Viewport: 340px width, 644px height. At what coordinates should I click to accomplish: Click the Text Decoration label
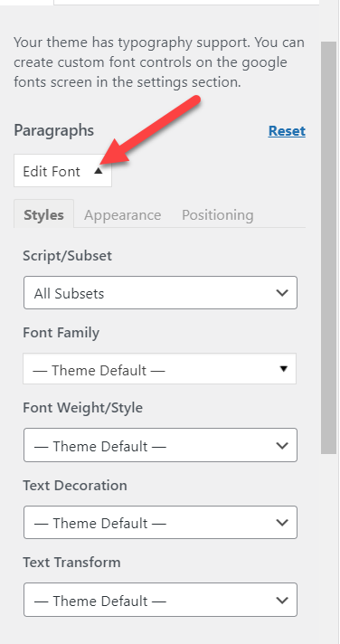click(75, 485)
